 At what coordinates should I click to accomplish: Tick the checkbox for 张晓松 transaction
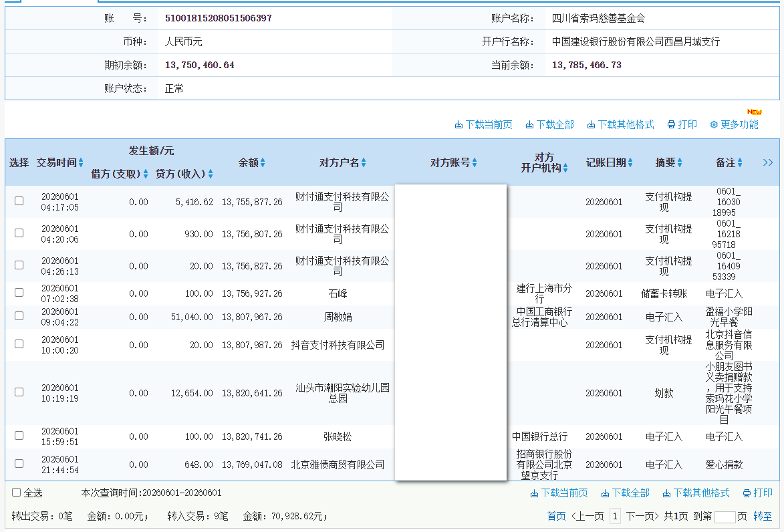tap(19, 436)
